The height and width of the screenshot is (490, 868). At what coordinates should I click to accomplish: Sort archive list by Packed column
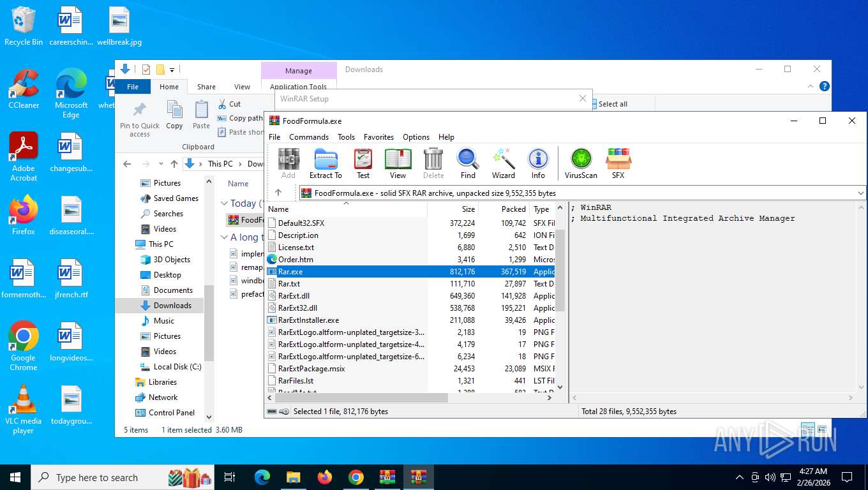504,209
